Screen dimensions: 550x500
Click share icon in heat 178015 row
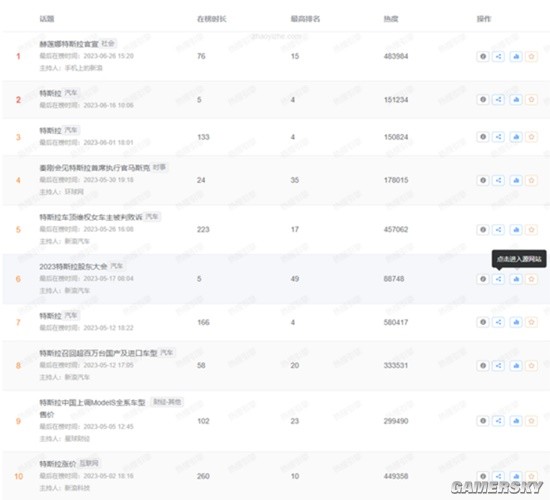click(498, 180)
